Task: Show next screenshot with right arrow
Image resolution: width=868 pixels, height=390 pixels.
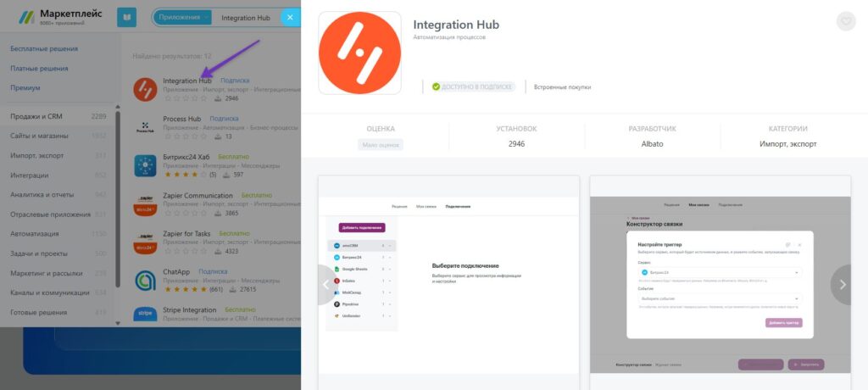Action: (842, 285)
